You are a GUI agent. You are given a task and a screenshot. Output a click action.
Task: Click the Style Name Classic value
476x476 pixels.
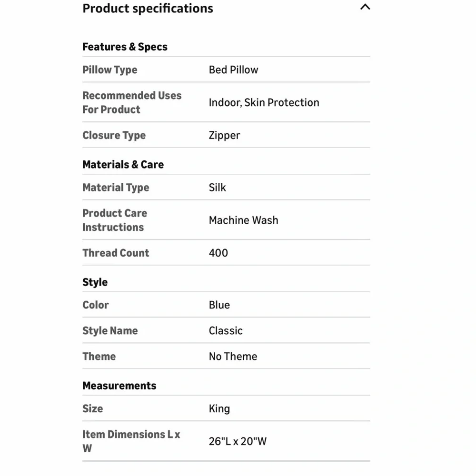[226, 331]
